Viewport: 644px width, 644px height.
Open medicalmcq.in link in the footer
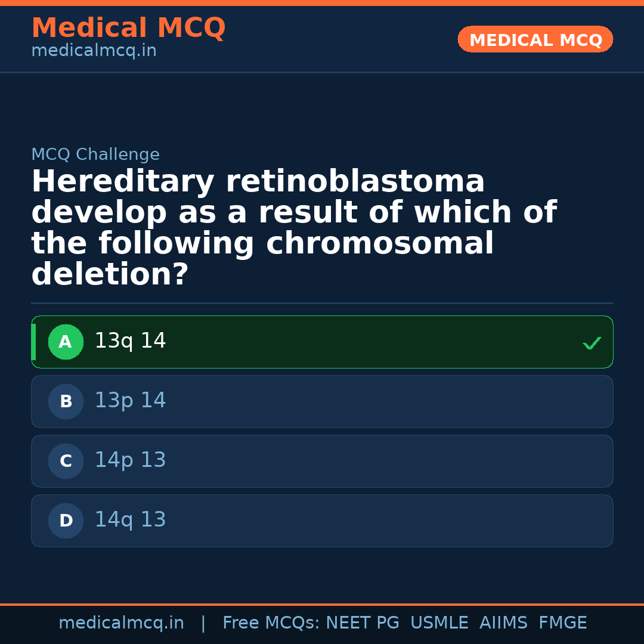pos(121,623)
